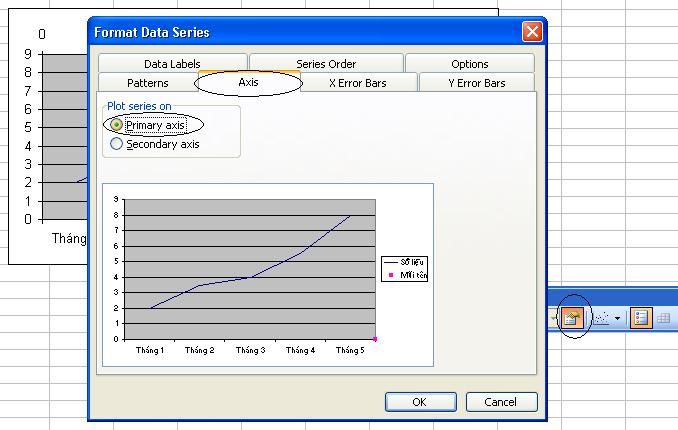Select the Secondary axis radio button
Viewport: 678px width, 430px height.
pos(117,144)
